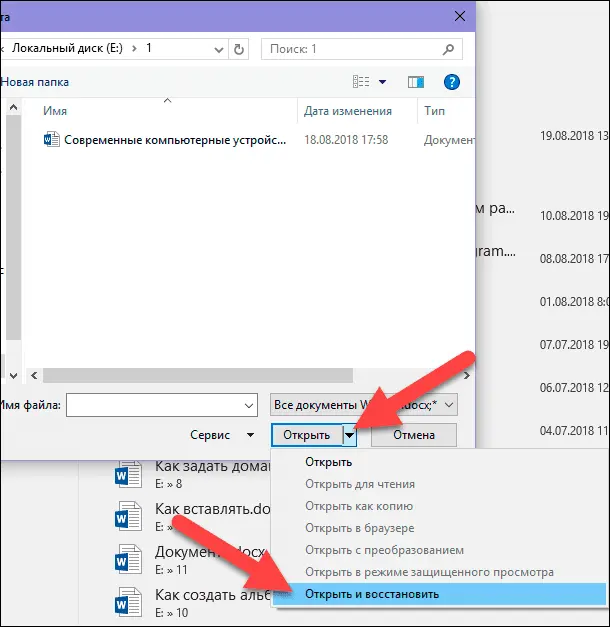Click Word icon beside Документ in recent list
This screenshot has height=627, width=610.
point(128,561)
